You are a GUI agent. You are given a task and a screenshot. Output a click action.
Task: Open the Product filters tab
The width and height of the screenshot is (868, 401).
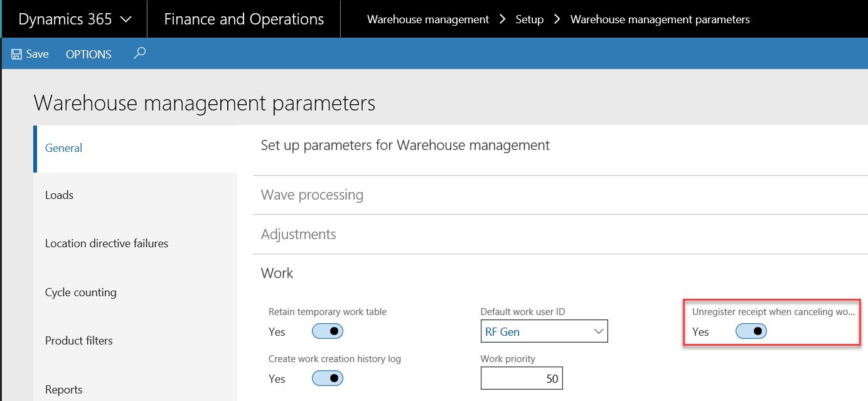click(136, 341)
